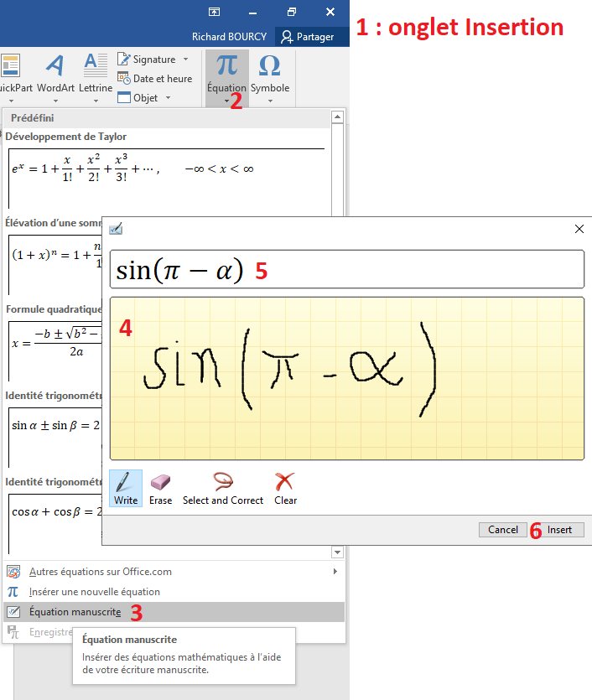This screenshot has height=700, width=592.
Task: Choose the Select and Correct tool
Action: [x=223, y=489]
